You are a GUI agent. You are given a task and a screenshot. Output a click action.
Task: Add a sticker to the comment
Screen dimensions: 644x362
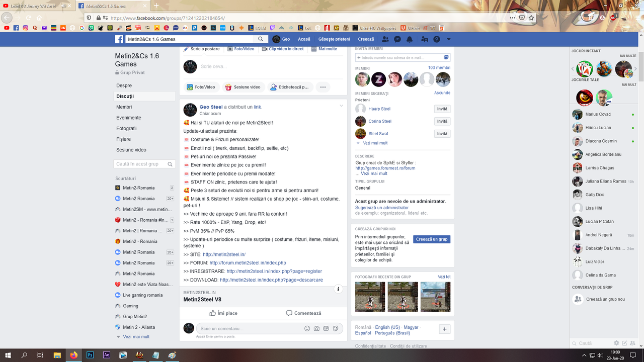pos(336,329)
